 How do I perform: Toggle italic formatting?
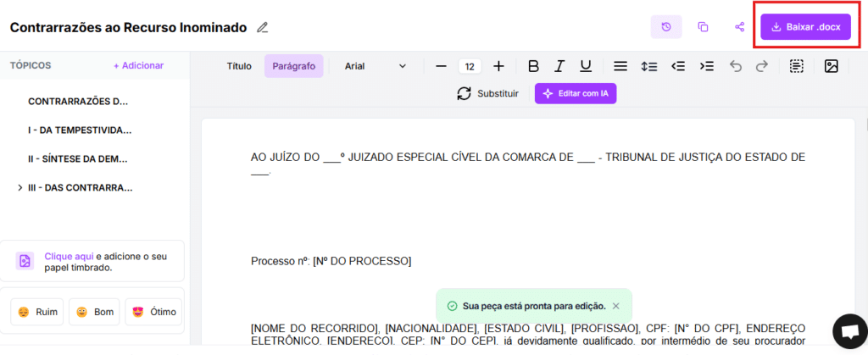(x=559, y=66)
